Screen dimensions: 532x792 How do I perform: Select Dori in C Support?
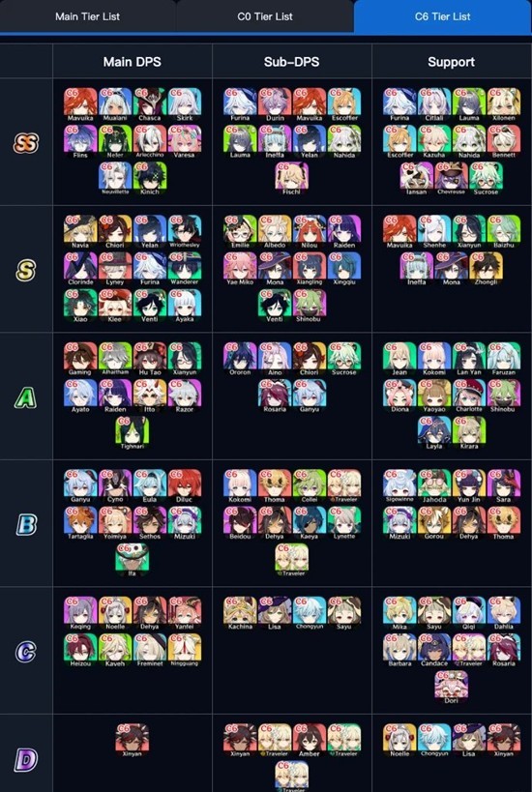(451, 688)
